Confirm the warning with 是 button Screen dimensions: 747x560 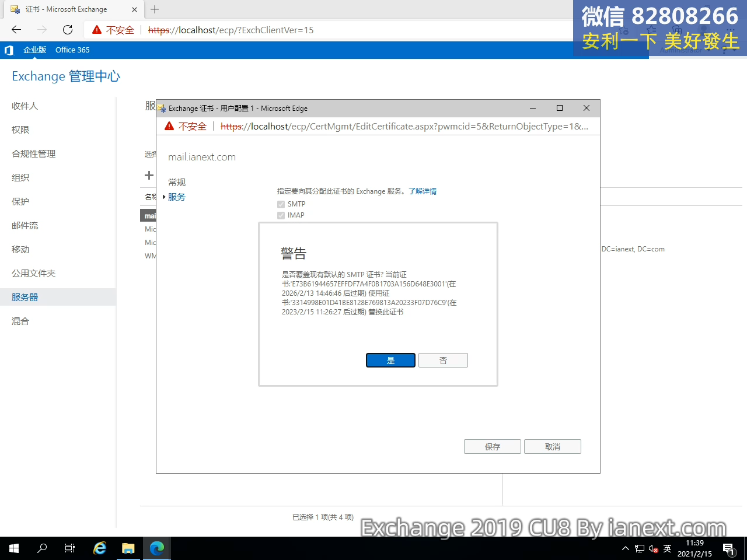point(390,360)
